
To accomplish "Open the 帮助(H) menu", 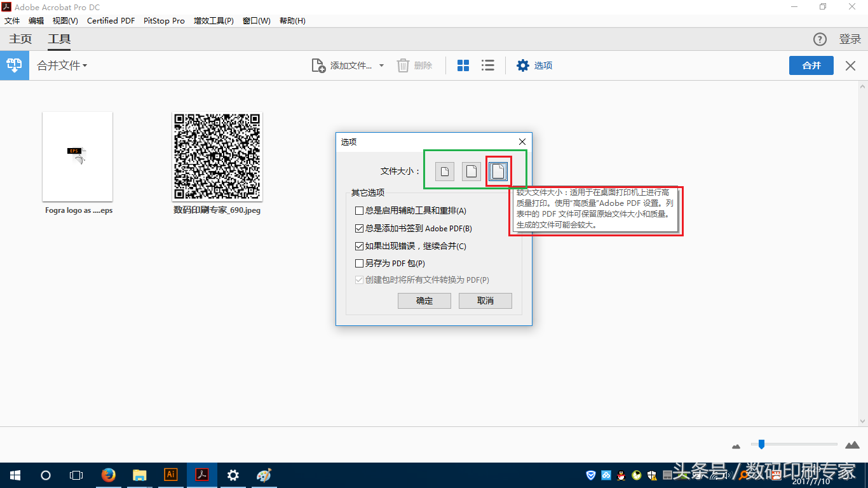I will click(292, 21).
